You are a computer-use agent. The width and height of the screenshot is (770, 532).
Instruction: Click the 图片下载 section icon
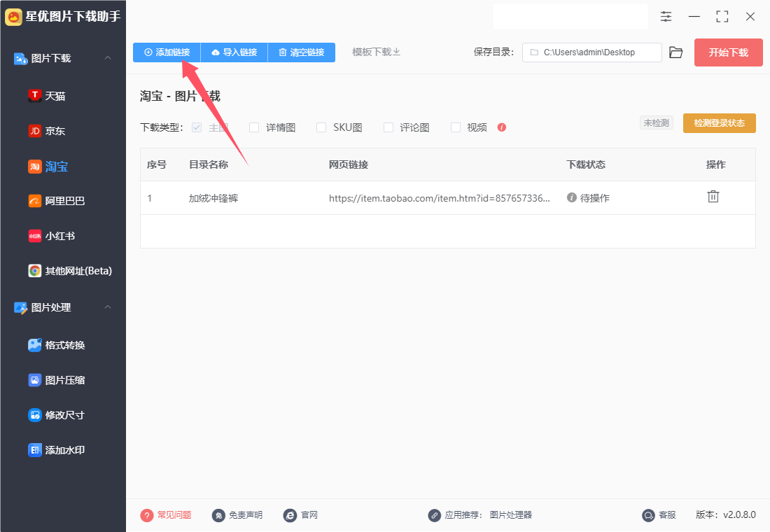tap(20, 59)
